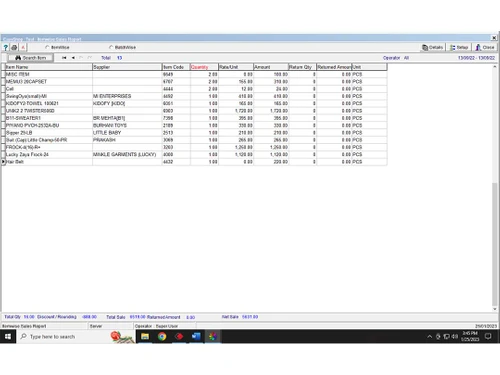Click the Discount / Rounding value
500x375 pixels.
tap(89, 317)
